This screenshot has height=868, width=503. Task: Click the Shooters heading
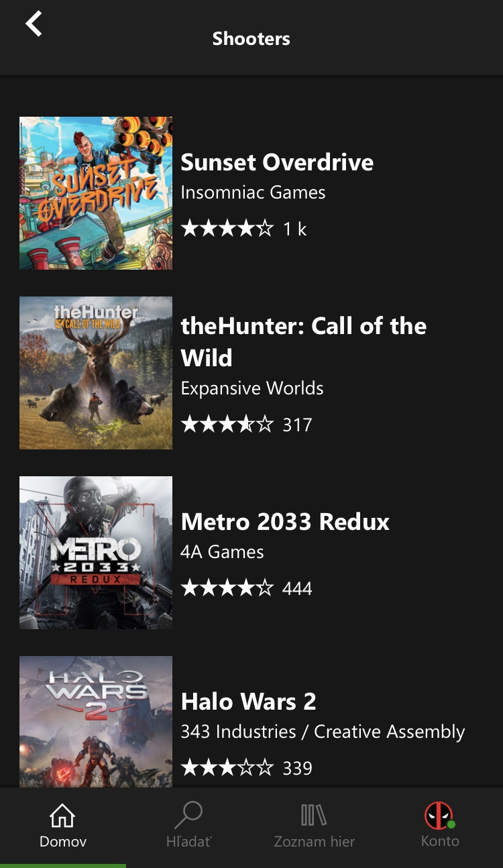point(251,38)
